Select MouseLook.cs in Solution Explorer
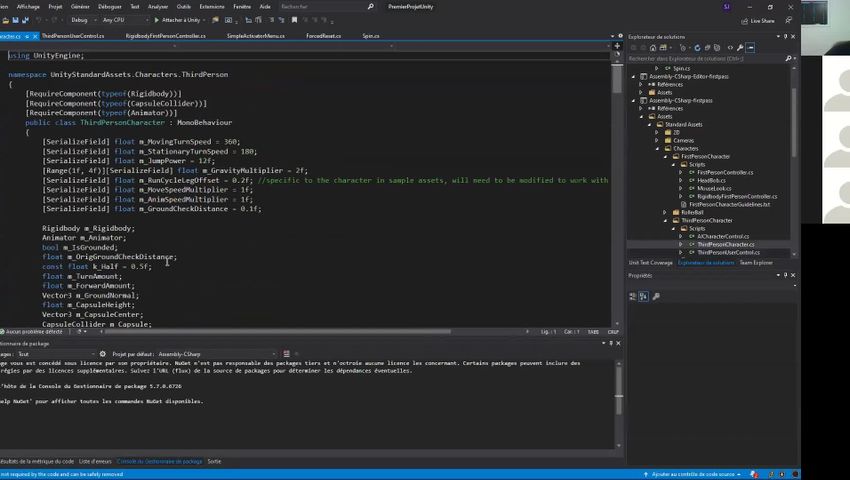Screen dimensions: 850x480 714,188
